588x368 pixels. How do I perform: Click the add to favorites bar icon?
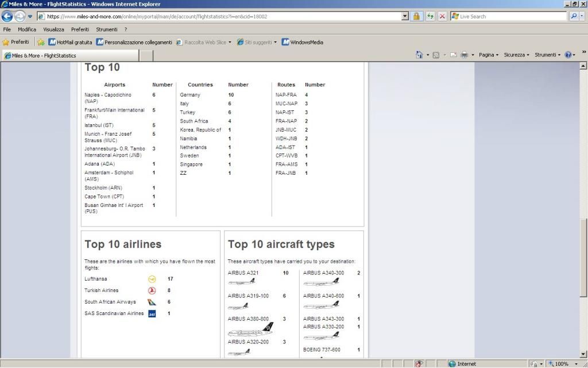pyautogui.click(x=41, y=43)
